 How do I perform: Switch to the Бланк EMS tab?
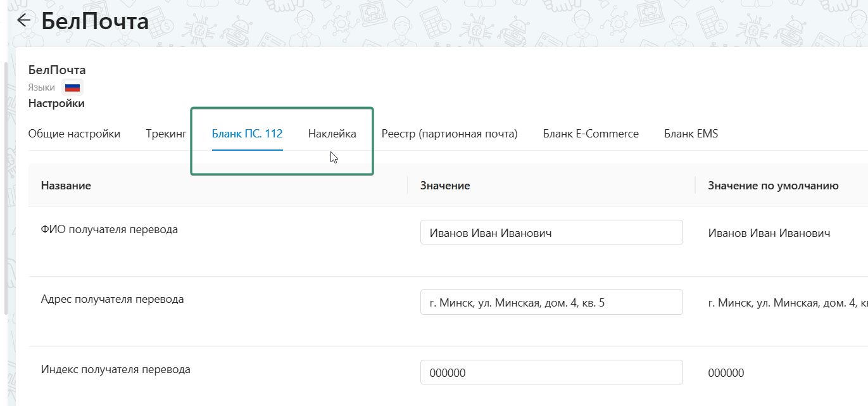[x=691, y=134]
